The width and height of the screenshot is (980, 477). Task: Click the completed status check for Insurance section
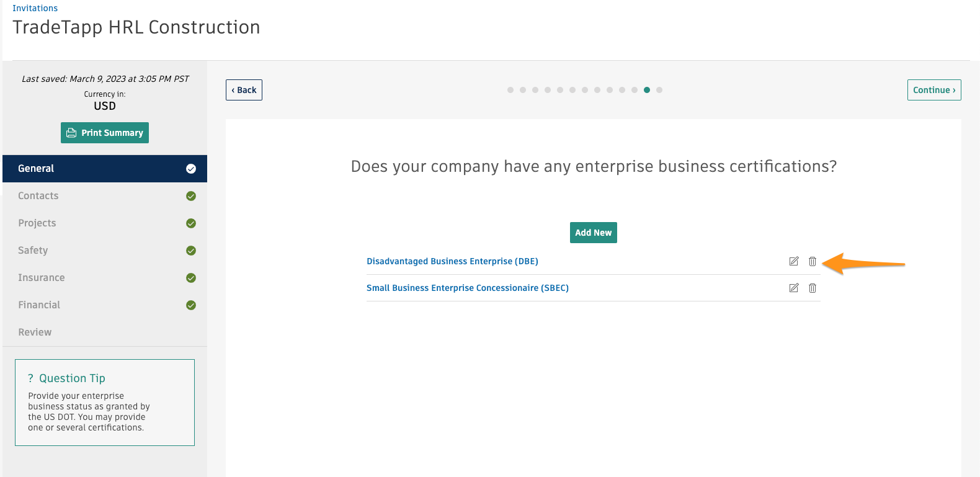tap(190, 277)
